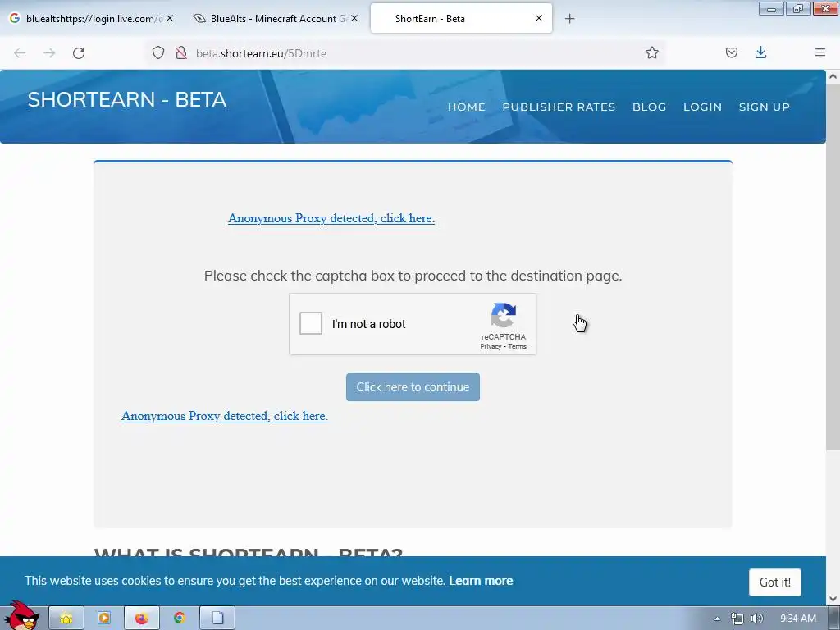The image size is (840, 630).
Task: Open the Firefox hamburger menu
Action: 819,52
